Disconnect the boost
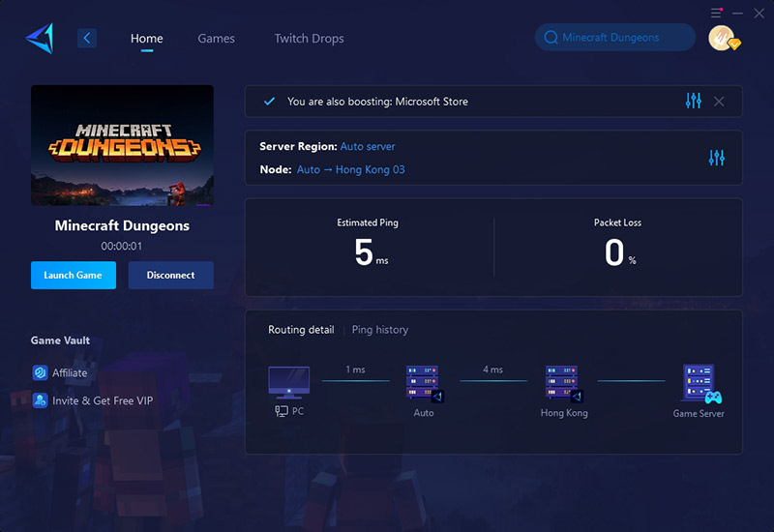The height and width of the screenshot is (532, 774). coord(171,275)
